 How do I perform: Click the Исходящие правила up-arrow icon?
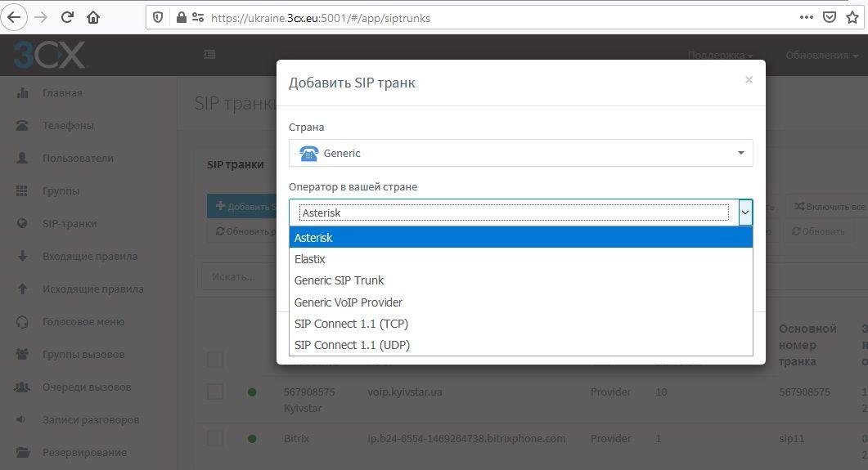click(x=22, y=289)
